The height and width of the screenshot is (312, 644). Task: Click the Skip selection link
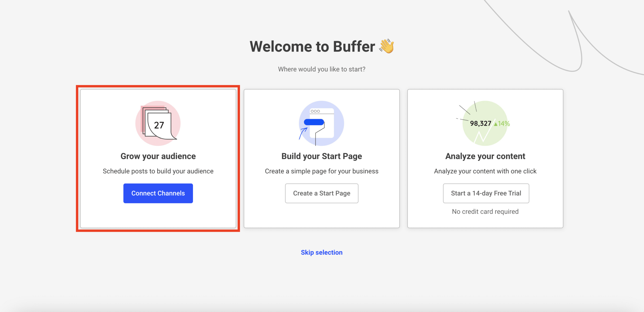(321, 252)
